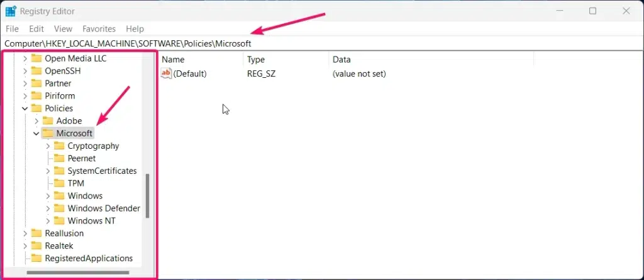Open the Edit menu
Viewport: 644px width, 280px height.
[36, 29]
